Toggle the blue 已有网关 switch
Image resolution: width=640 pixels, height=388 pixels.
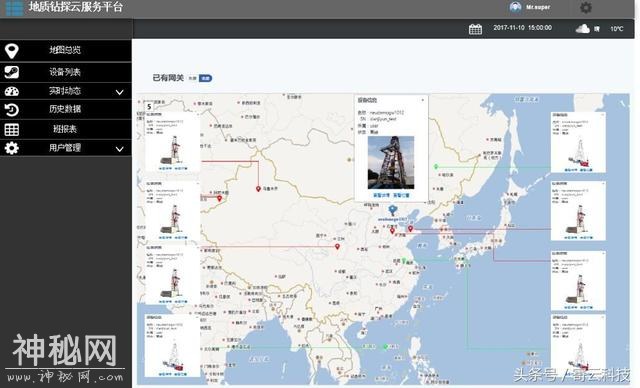coord(205,78)
